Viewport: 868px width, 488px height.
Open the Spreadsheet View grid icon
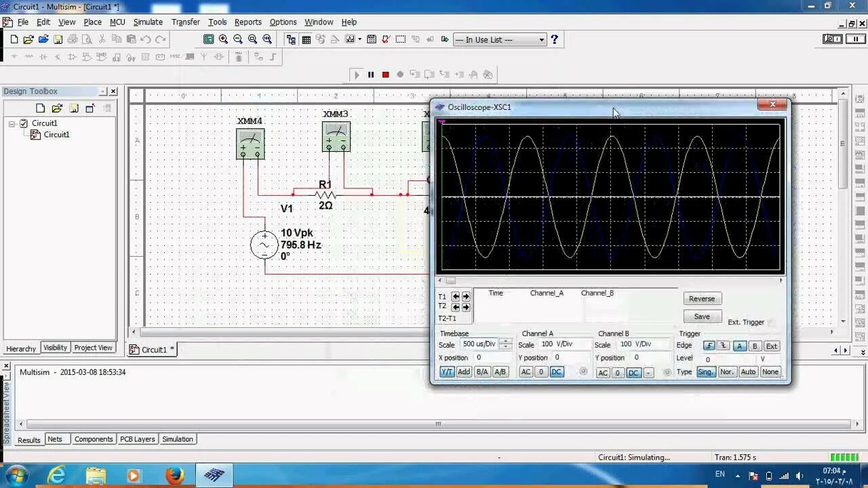(x=306, y=39)
